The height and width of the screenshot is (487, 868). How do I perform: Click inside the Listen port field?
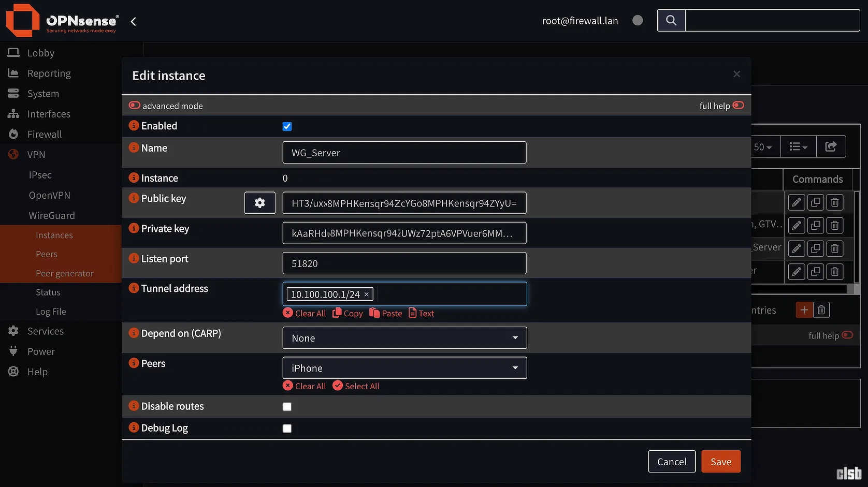point(404,263)
